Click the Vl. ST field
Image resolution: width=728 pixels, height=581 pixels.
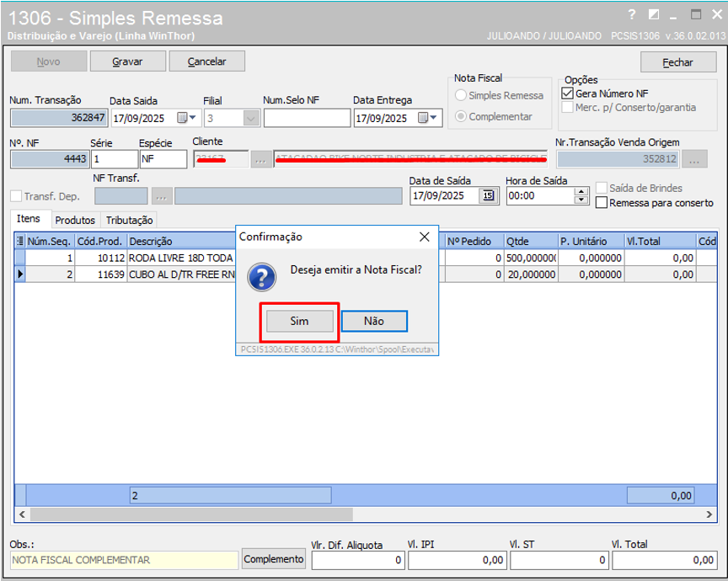(x=559, y=560)
